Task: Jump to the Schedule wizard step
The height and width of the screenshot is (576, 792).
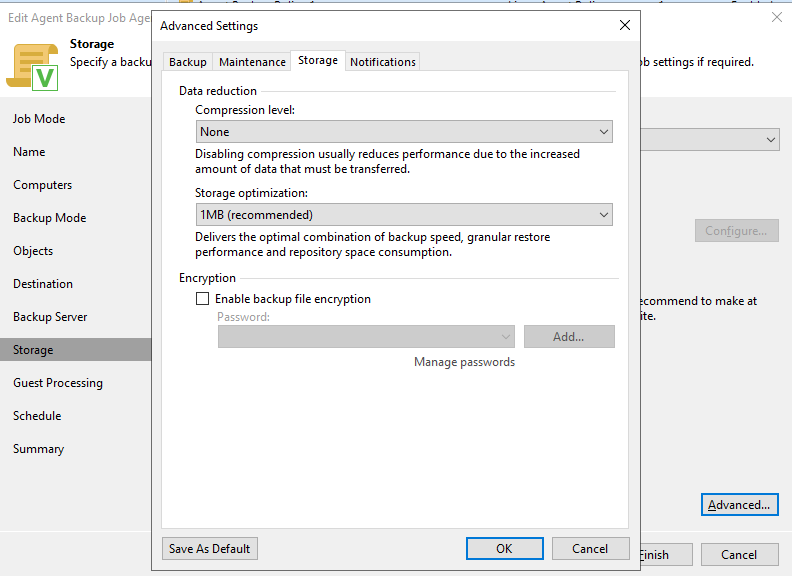Action: [x=37, y=416]
